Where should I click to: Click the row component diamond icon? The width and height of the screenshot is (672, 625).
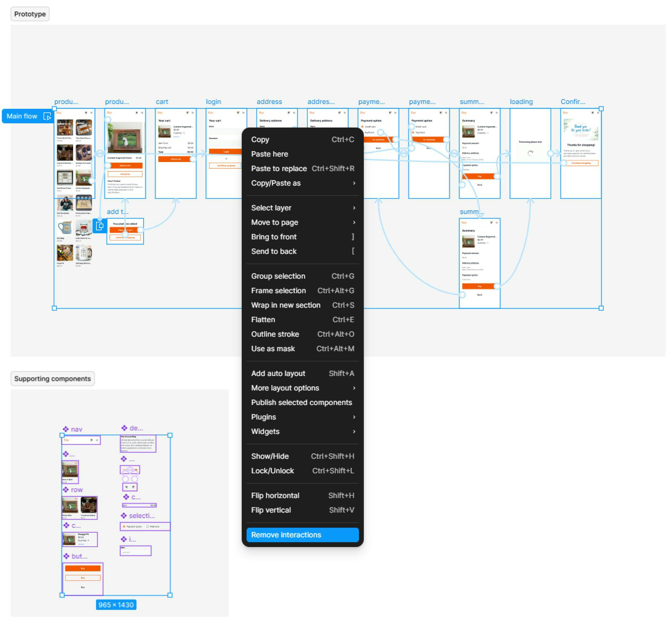pos(66,490)
